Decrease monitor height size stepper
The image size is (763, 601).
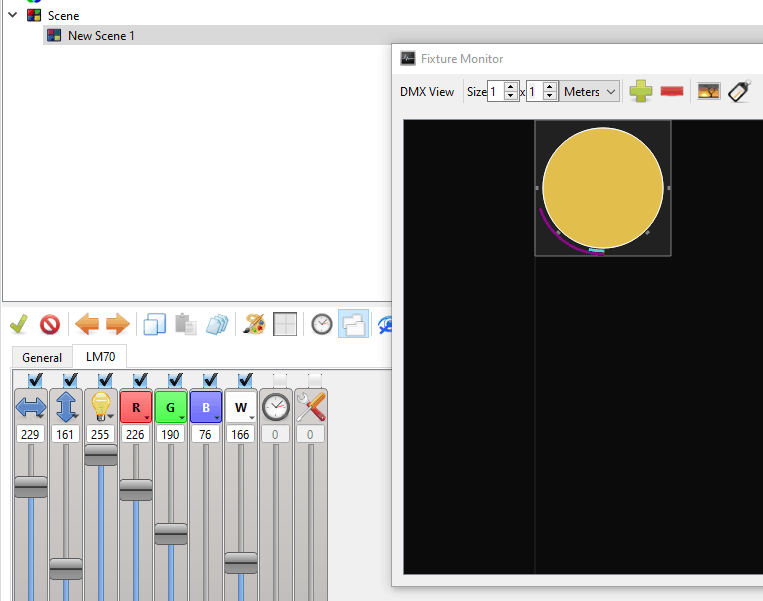tap(549, 96)
